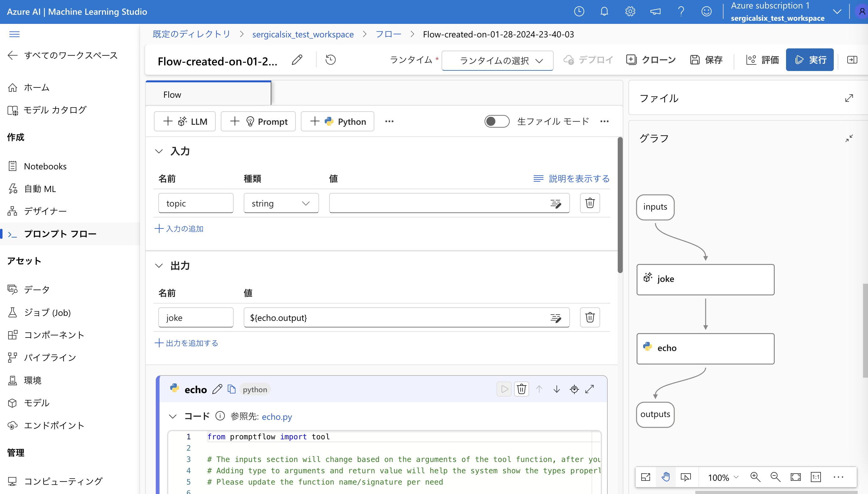Expand echo node editor to fullscreen

[590, 389]
